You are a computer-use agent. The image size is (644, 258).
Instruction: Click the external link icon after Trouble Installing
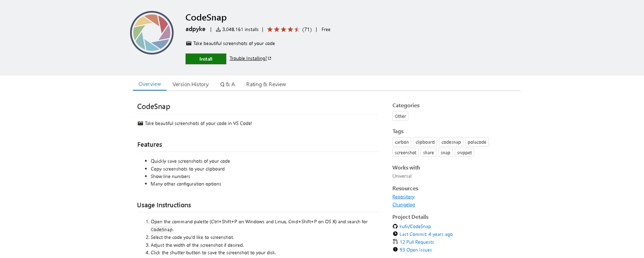(270, 58)
